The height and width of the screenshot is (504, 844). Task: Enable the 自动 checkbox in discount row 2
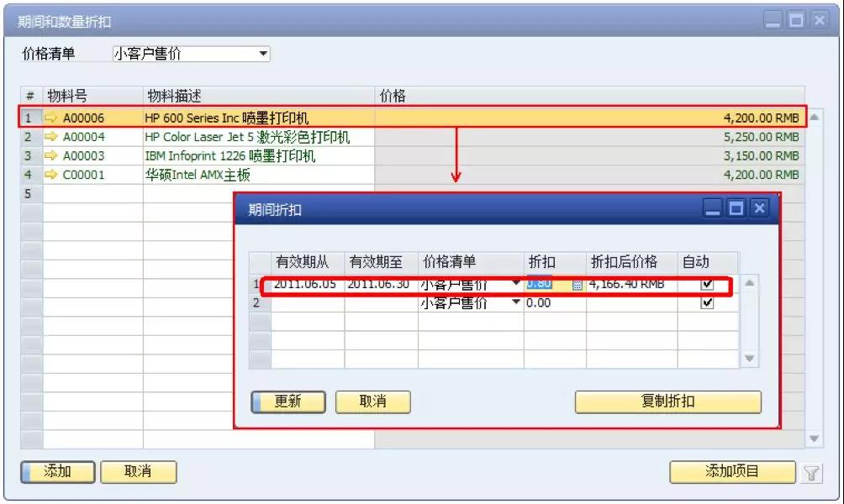(x=705, y=302)
